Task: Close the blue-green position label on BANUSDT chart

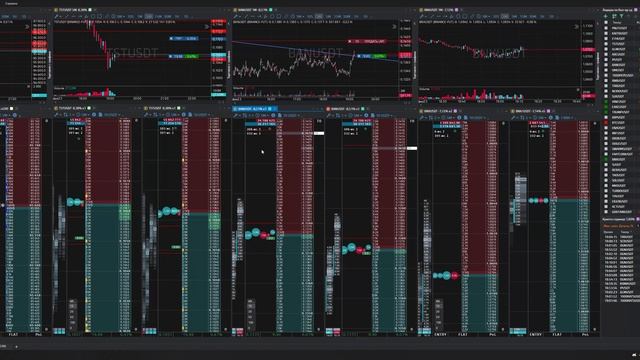Action: [x=359, y=56]
